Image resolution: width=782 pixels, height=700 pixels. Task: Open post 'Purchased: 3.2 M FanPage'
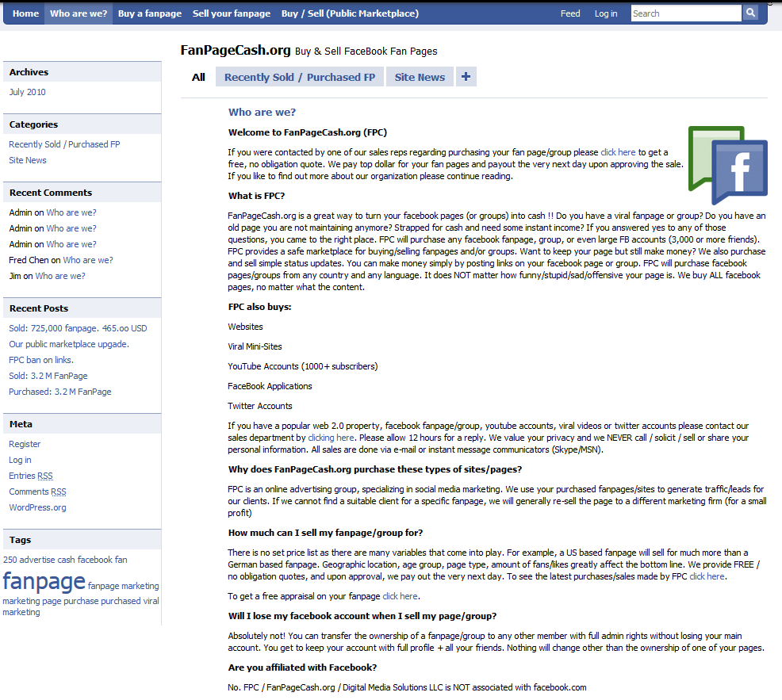(x=59, y=392)
